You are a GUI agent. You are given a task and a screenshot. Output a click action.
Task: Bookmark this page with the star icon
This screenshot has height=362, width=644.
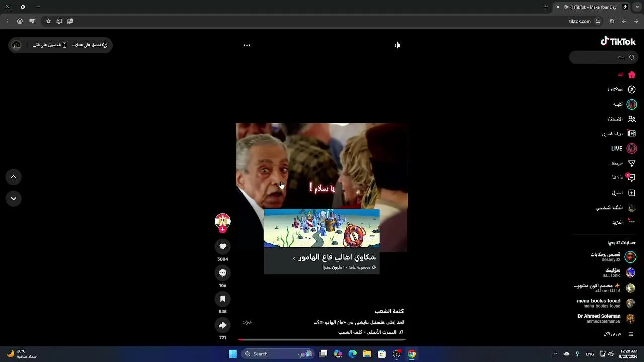click(x=49, y=21)
